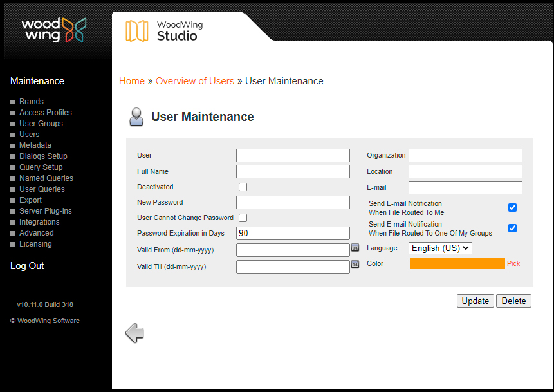Screen dimensions: 554x392
Task: Go to Overview of Users breadcrumb
Action: coord(195,81)
